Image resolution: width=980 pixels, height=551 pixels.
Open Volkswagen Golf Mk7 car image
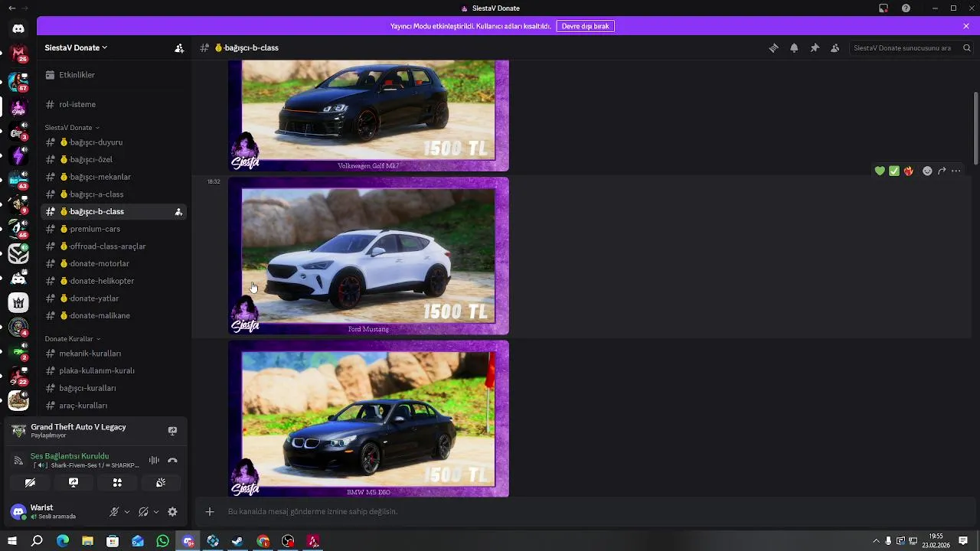[368, 116]
